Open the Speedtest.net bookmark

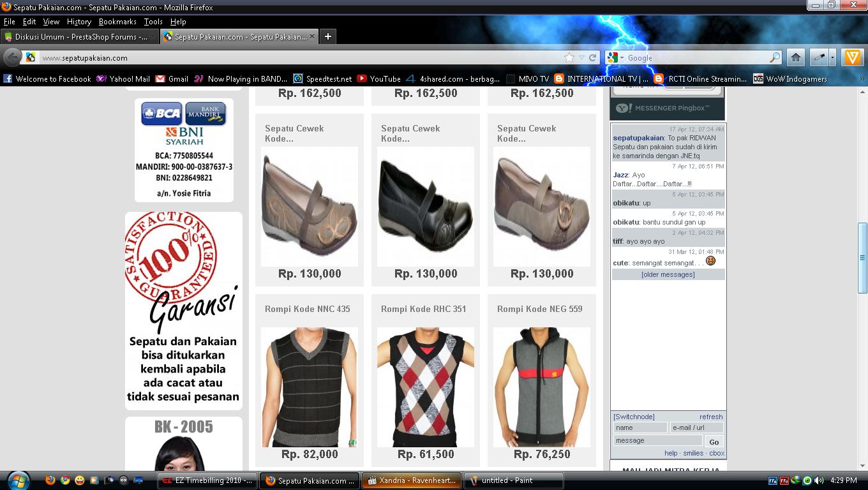tap(322, 78)
